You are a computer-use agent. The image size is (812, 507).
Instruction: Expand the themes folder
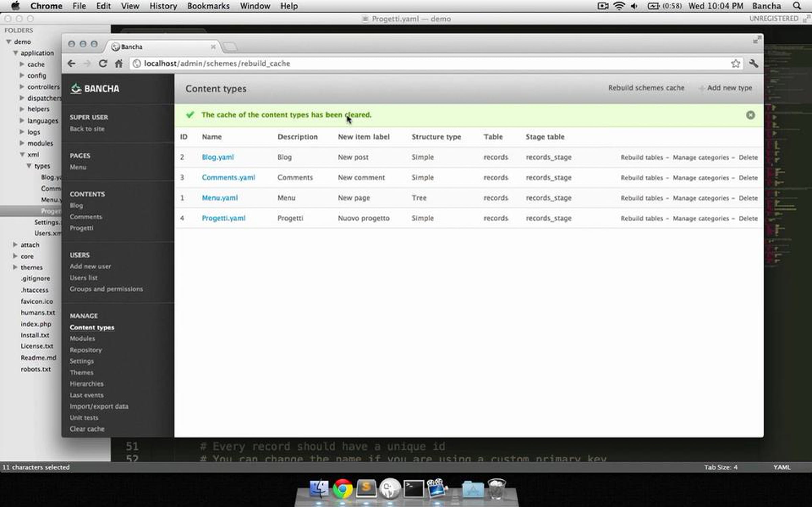(15, 267)
